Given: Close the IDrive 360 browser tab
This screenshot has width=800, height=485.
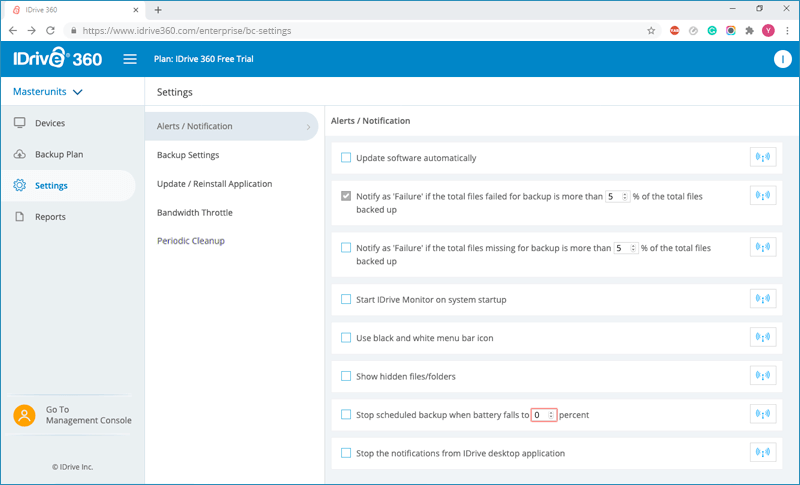Looking at the screenshot, I should pyautogui.click(x=136, y=10).
